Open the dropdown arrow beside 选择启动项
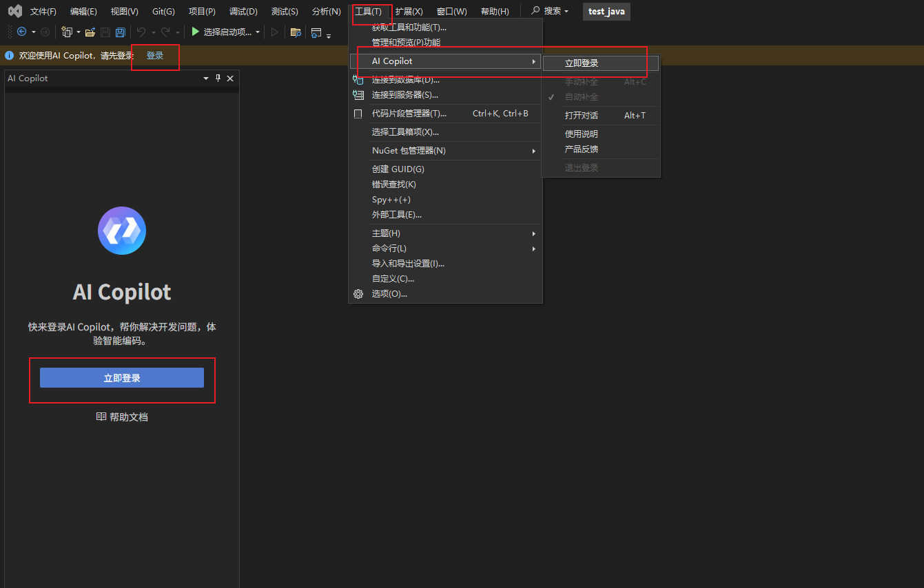 click(x=258, y=32)
